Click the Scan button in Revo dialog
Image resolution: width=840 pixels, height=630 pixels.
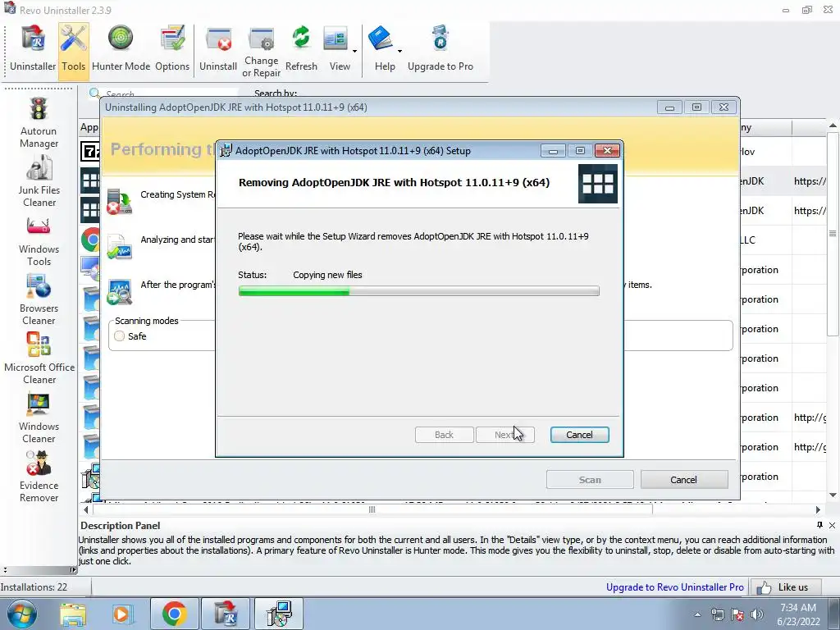point(590,480)
